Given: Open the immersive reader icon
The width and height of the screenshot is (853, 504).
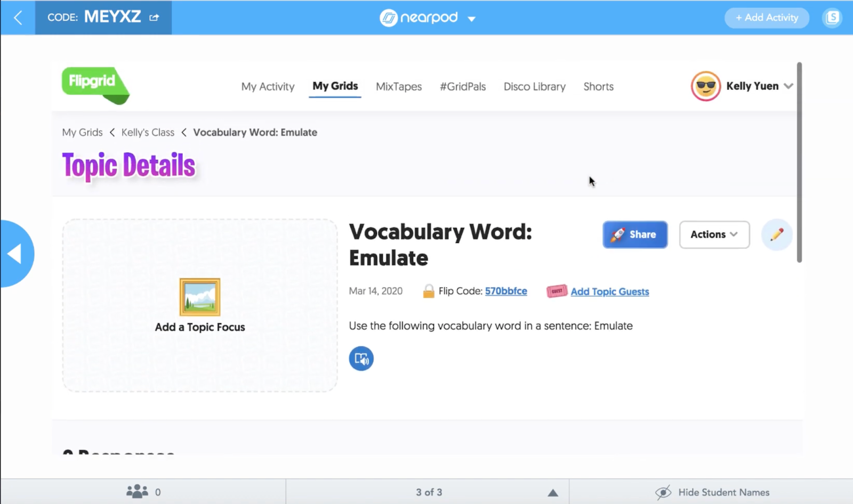Looking at the screenshot, I should [x=361, y=359].
